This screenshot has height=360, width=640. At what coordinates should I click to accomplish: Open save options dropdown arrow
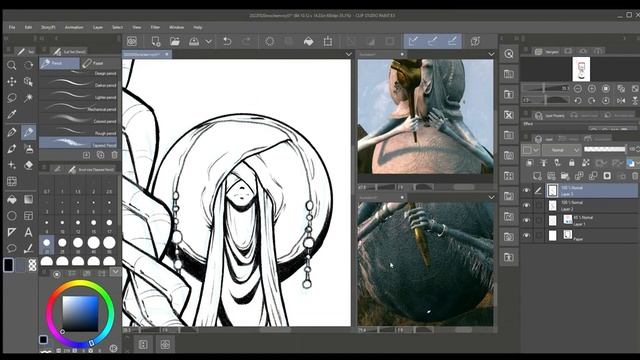[x=209, y=41]
